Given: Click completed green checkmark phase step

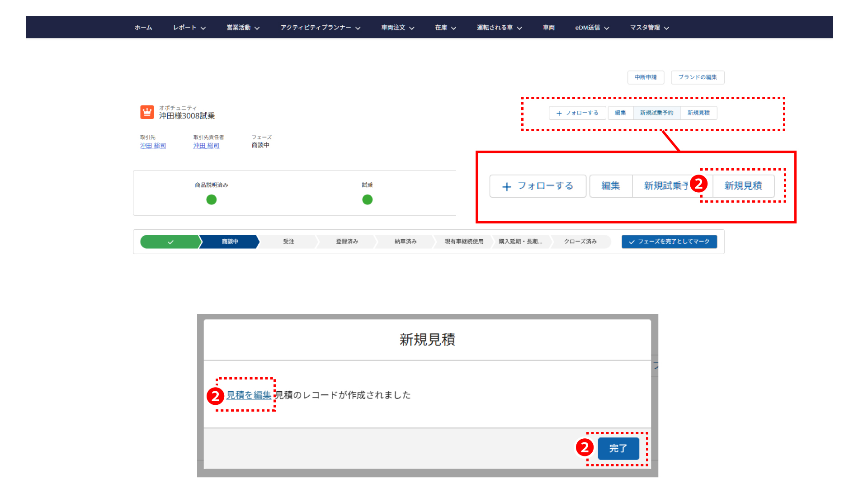Looking at the screenshot, I should (170, 242).
